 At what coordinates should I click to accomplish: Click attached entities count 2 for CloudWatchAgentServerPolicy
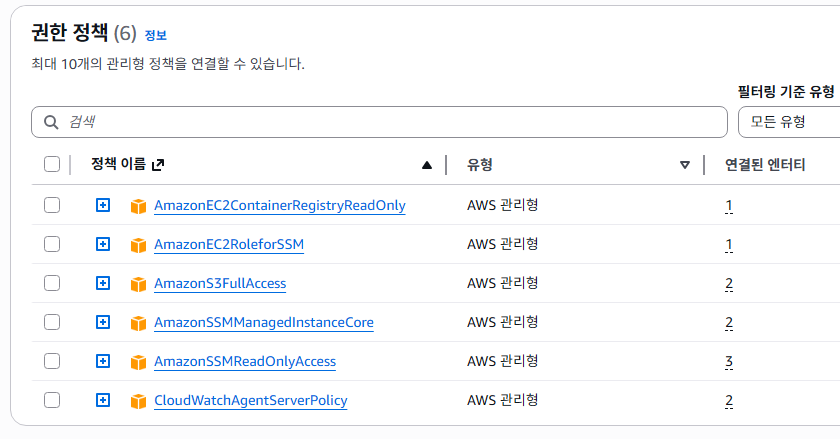click(x=729, y=401)
